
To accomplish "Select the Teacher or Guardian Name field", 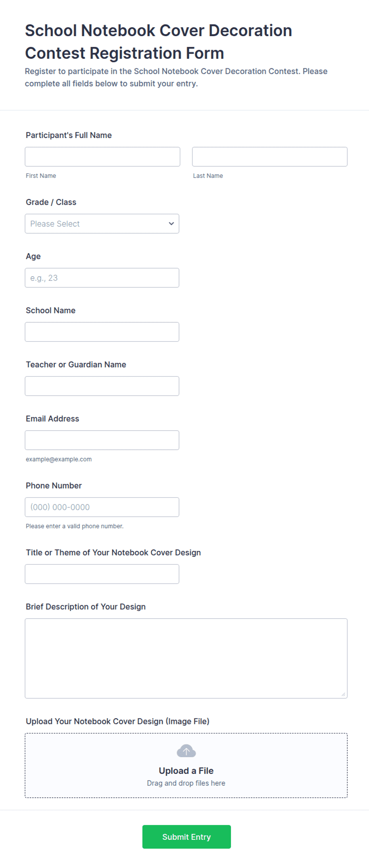I will [x=102, y=386].
